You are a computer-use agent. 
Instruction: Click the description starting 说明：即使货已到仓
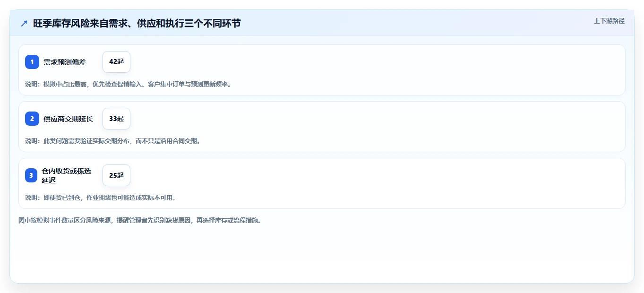pos(101,198)
